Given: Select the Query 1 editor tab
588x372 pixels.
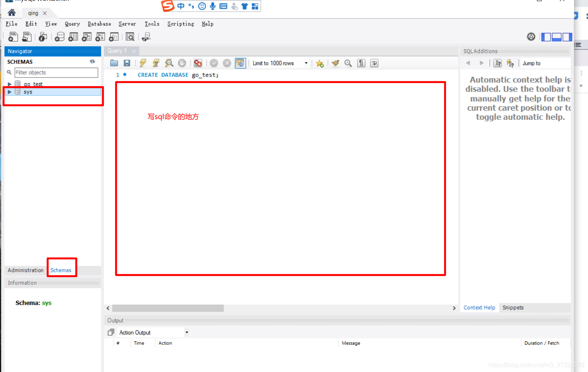Looking at the screenshot, I should pos(117,51).
